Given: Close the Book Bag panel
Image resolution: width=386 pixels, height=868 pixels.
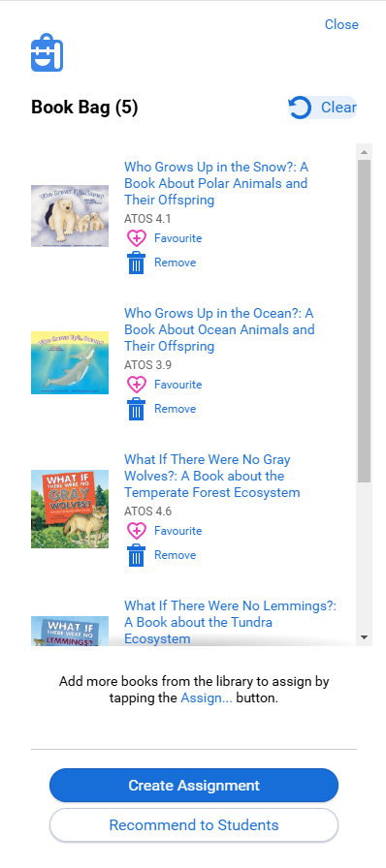Looking at the screenshot, I should pos(341,24).
